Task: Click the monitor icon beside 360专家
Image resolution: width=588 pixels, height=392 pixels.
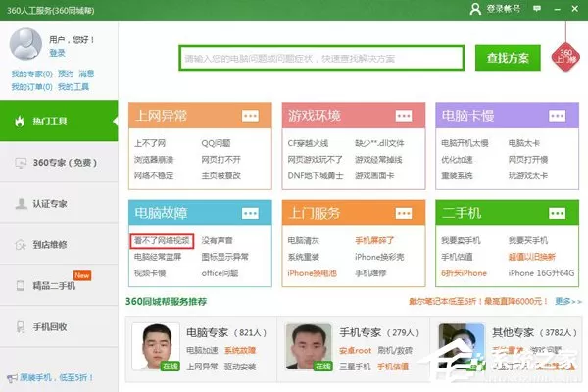Action: coord(21,163)
